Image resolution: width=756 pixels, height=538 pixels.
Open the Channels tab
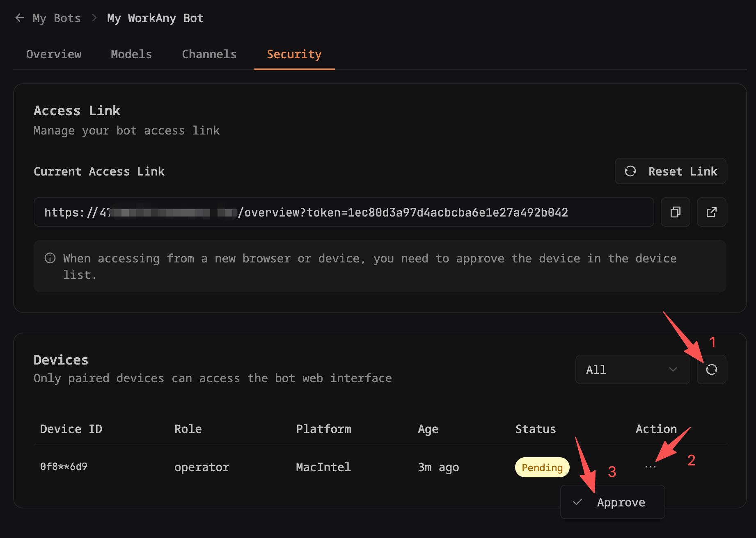point(209,54)
